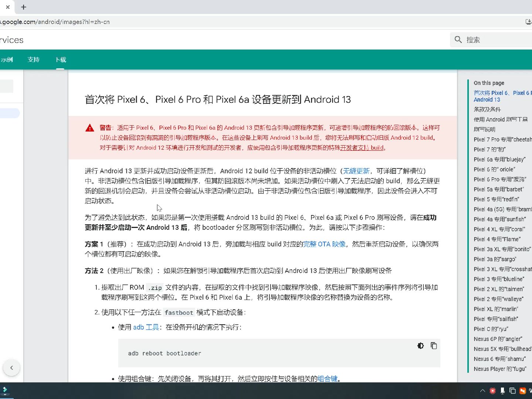
Task: Click the microphone tray icon
Action: click(502, 391)
